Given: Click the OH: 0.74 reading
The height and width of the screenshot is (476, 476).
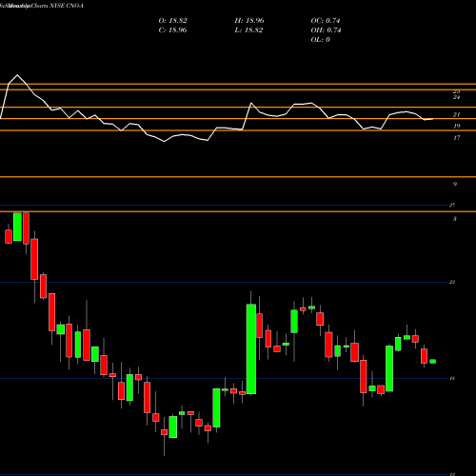Looking at the screenshot, I should (326, 30).
